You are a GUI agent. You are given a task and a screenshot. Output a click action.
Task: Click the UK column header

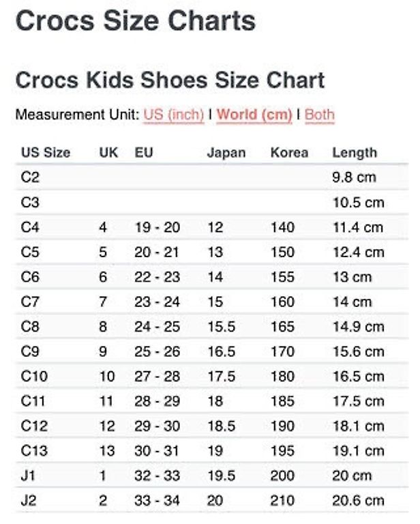[x=108, y=153]
